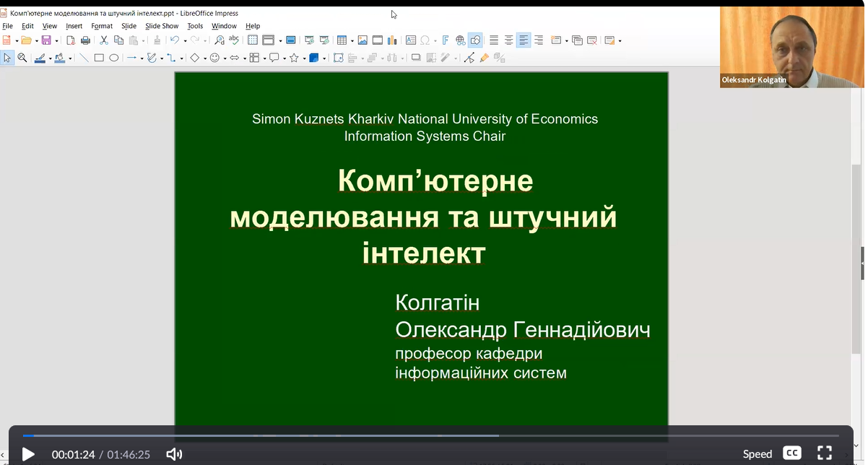Image resolution: width=868 pixels, height=465 pixels.
Task: Toggle the Show Draw Functions button
Action: [475, 40]
